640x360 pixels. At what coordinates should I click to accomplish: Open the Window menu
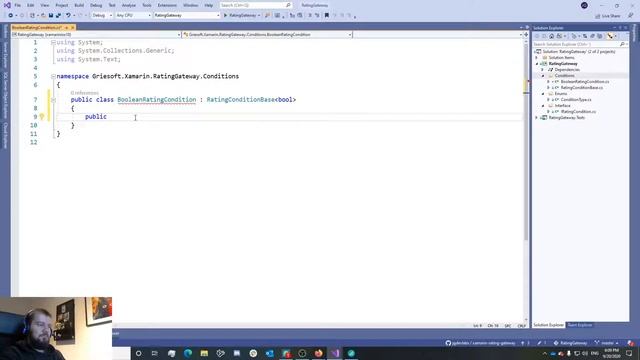[x=190, y=5]
